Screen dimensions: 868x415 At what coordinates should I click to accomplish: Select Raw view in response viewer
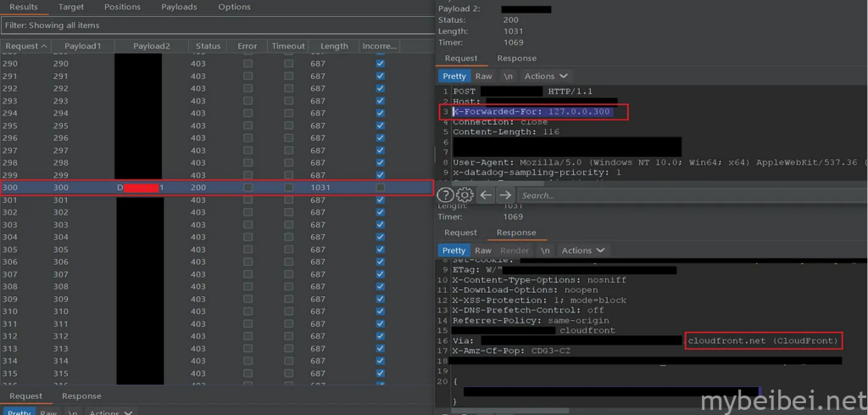(483, 250)
